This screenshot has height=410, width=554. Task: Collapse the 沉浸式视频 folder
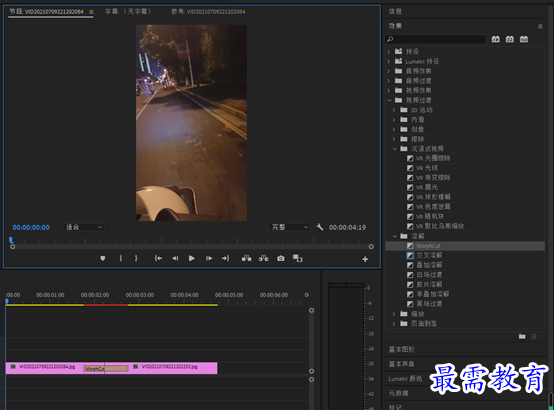pos(395,149)
